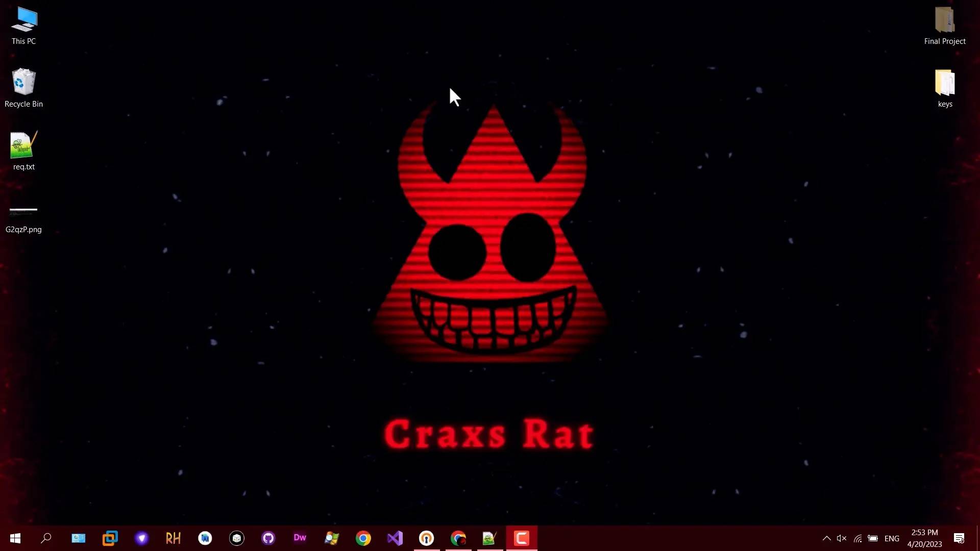Open Camtasia from the taskbar
The width and height of the screenshot is (980, 551).
pyautogui.click(x=521, y=538)
